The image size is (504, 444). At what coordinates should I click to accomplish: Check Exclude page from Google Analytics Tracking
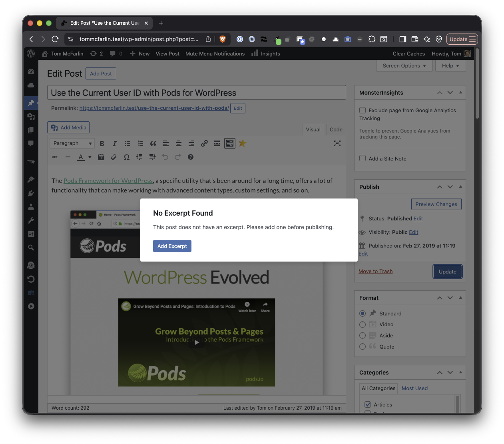(363, 110)
